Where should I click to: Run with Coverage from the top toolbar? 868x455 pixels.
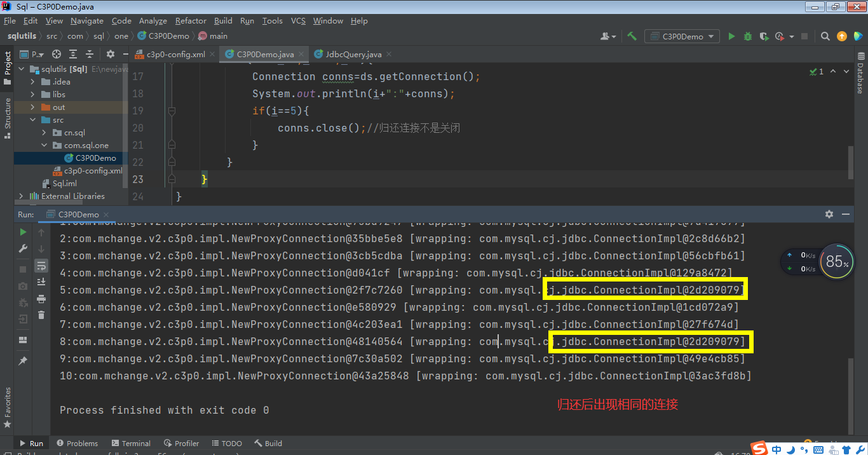[764, 37]
